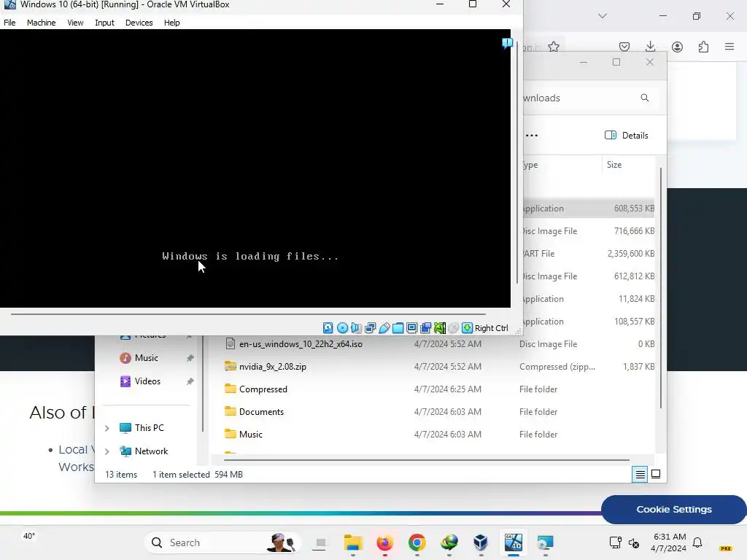747x560 pixels.
Task: Click File Explorer vertical scrollbar
Action: pyautogui.click(x=661, y=287)
